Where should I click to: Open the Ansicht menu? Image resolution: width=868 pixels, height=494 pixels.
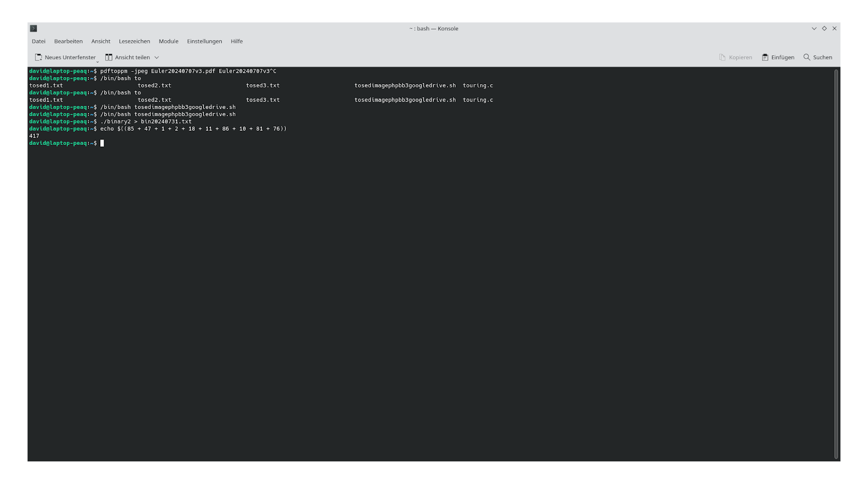pos(101,41)
